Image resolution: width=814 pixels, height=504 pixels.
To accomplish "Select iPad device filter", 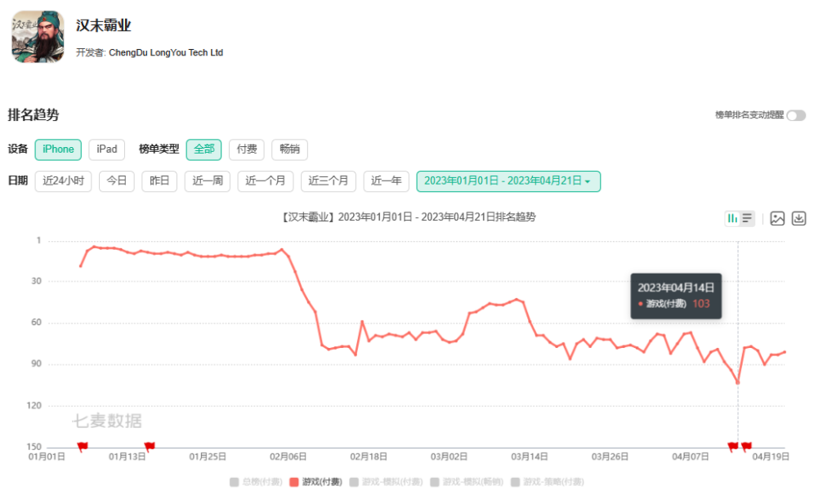I will 107,149.
